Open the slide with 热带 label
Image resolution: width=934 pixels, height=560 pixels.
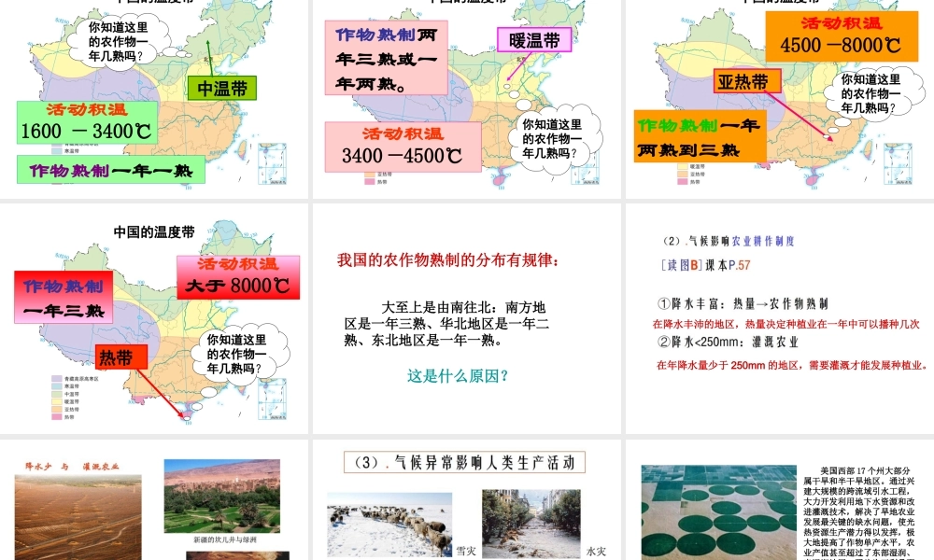point(154,318)
